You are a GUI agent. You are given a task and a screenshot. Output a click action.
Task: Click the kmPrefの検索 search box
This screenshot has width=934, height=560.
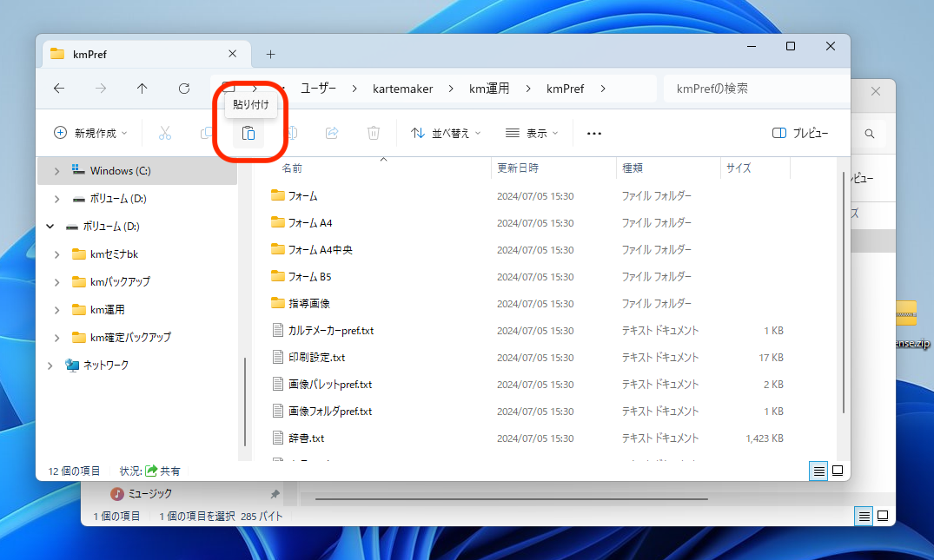752,89
